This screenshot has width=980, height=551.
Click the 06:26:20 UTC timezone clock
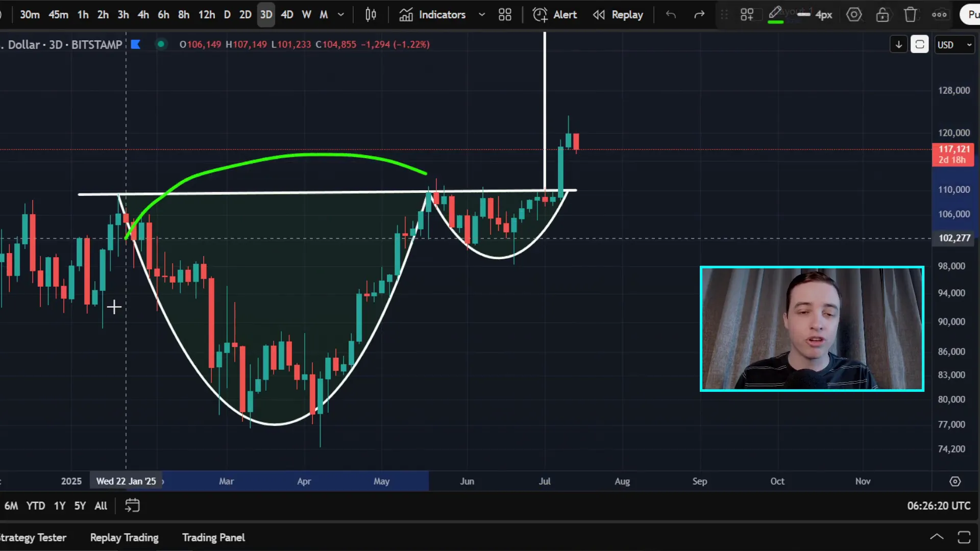[x=939, y=506]
